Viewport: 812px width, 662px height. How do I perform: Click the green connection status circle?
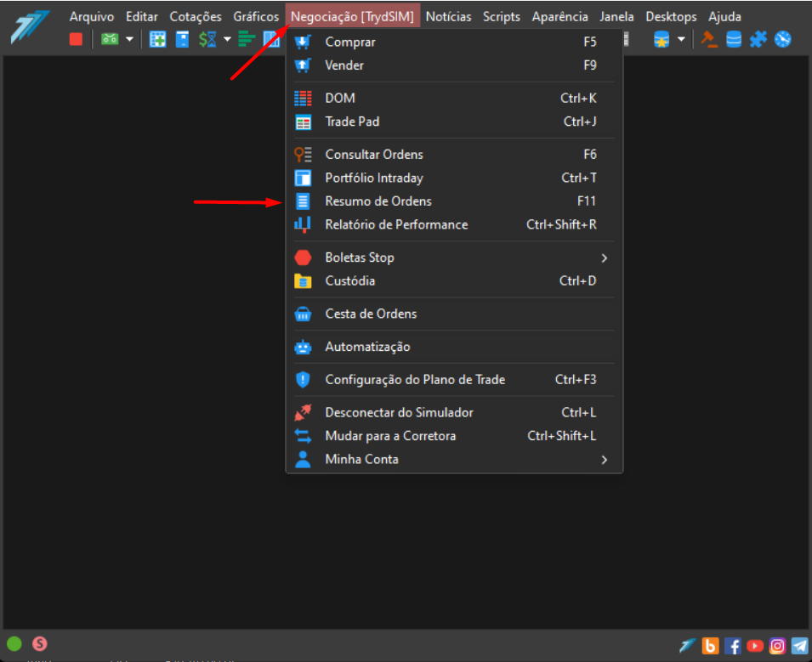pos(14,644)
